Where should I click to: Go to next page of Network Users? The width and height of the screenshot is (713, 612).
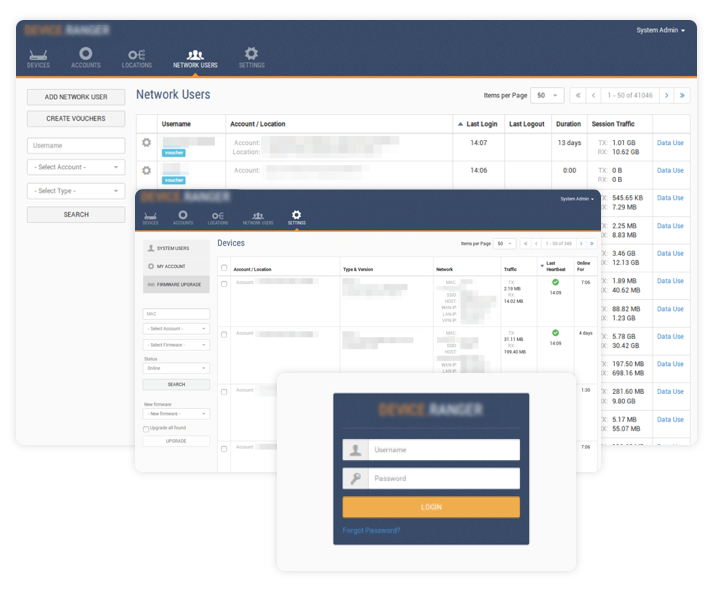click(666, 96)
